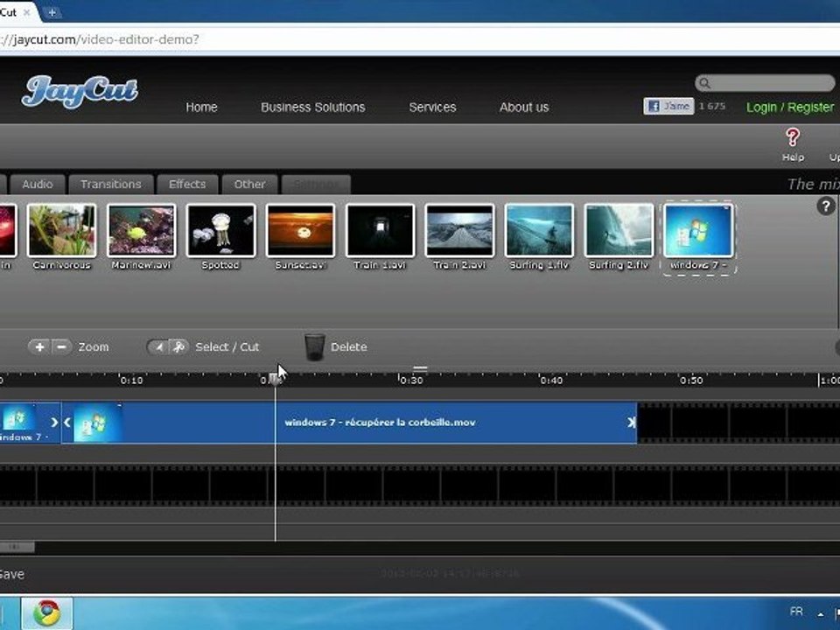Open the Login / Register link

click(790, 107)
